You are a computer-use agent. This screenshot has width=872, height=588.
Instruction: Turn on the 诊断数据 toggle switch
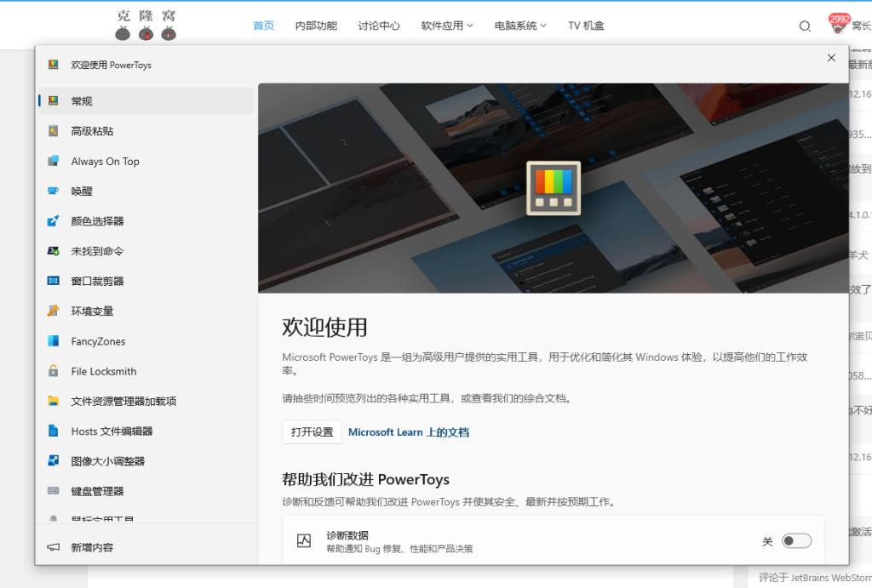[796, 540]
